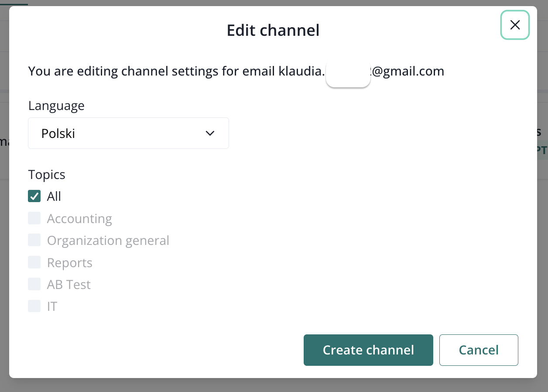548x392 pixels.
Task: Click the 'Topics' section heading
Action: coord(47,175)
